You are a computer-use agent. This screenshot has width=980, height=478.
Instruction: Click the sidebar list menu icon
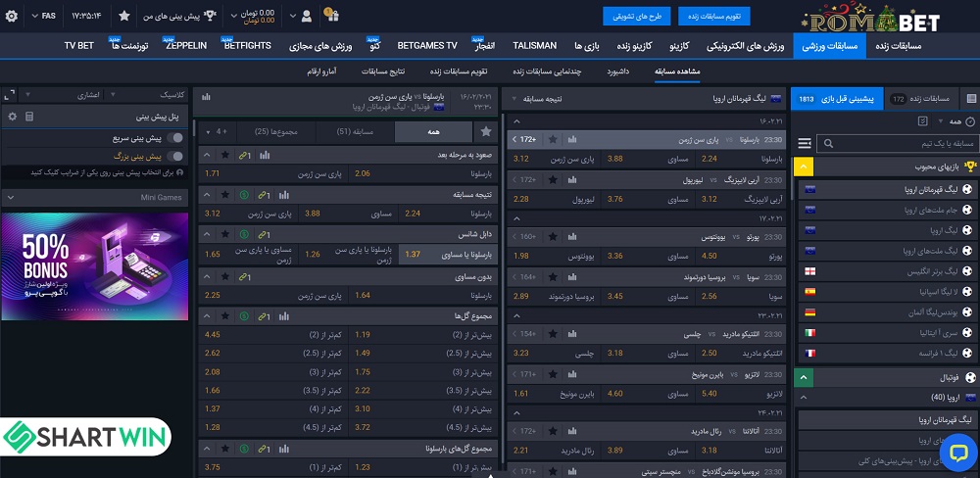coord(805,144)
